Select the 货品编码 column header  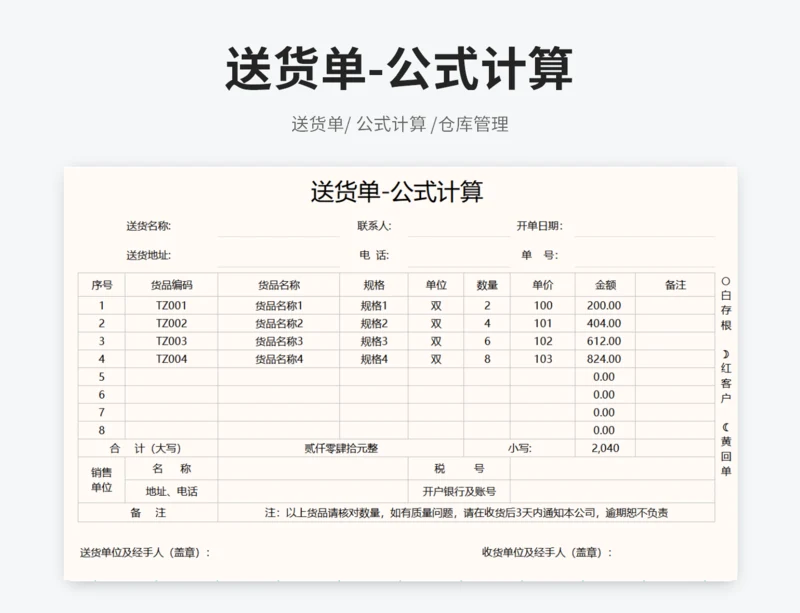[x=171, y=285]
